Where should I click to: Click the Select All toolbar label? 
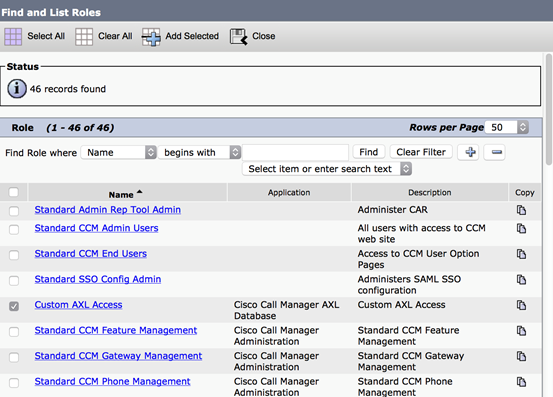tap(46, 36)
